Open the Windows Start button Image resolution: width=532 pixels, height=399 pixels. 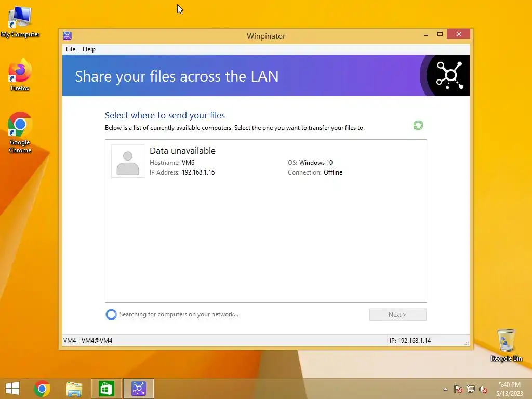pos(12,389)
